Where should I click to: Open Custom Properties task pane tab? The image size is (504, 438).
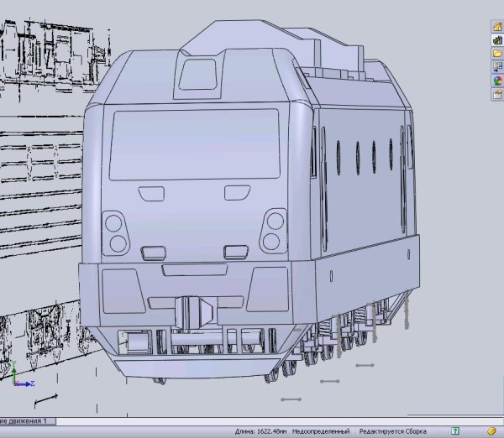point(497,95)
